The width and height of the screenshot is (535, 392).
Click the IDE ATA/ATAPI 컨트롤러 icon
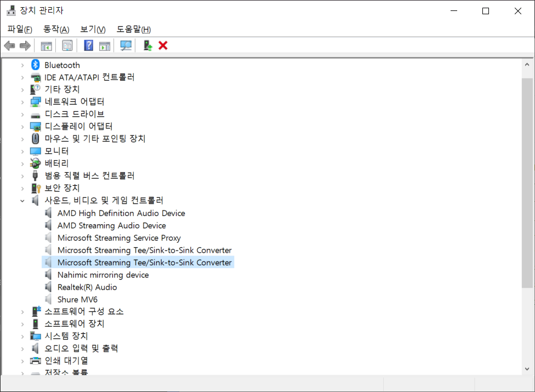pyautogui.click(x=36, y=77)
